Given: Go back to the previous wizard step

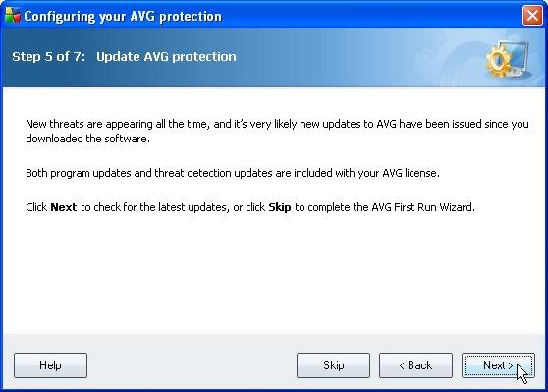Looking at the screenshot, I should [x=415, y=365].
